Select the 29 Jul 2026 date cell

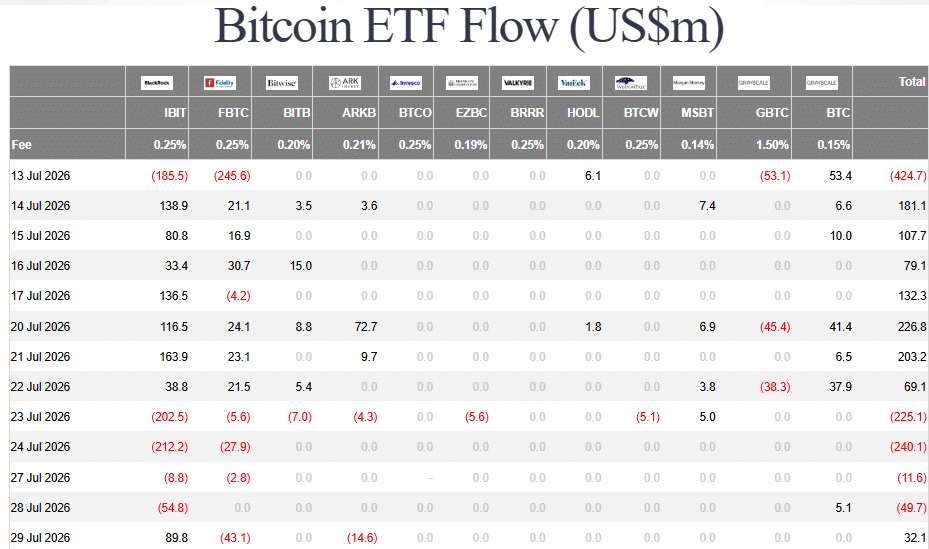click(40, 538)
